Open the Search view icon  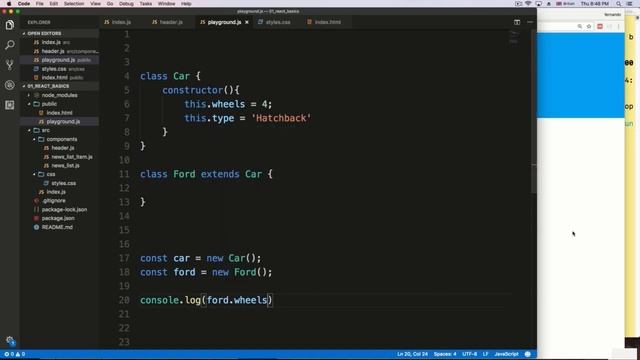[x=10, y=45]
